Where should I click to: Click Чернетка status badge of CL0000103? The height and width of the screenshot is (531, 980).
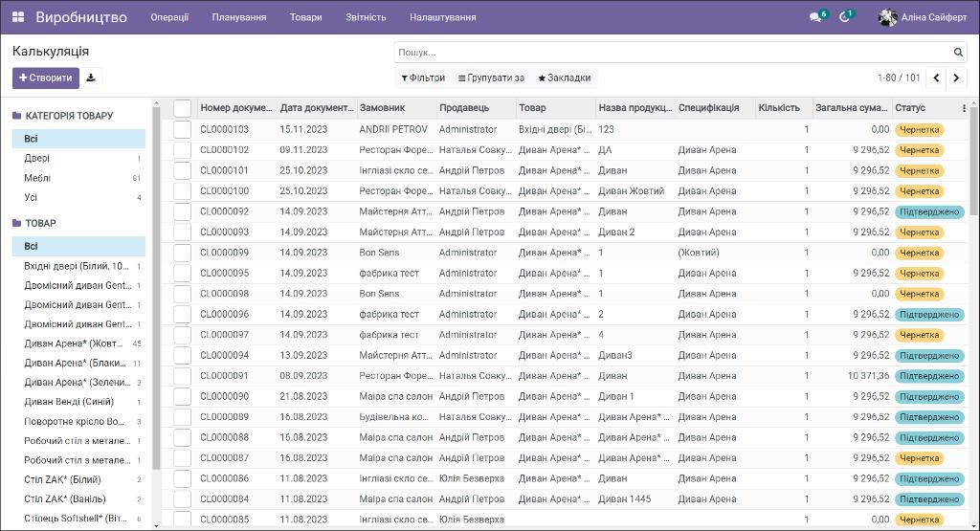(x=920, y=130)
